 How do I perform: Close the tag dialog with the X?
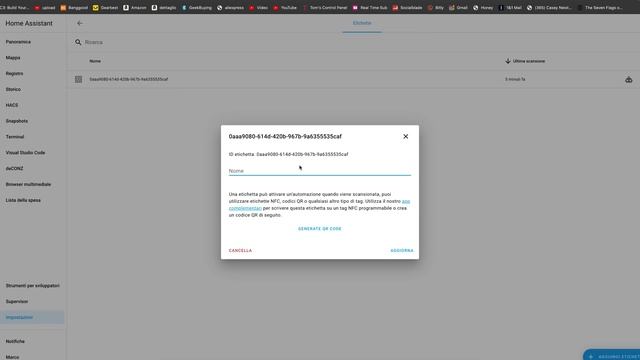click(x=405, y=136)
